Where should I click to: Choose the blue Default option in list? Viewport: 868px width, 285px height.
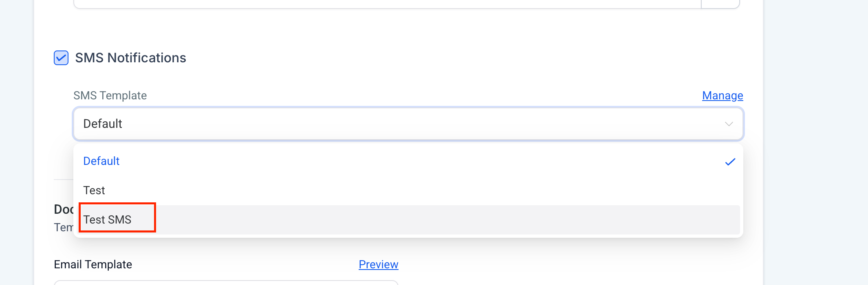click(x=101, y=161)
